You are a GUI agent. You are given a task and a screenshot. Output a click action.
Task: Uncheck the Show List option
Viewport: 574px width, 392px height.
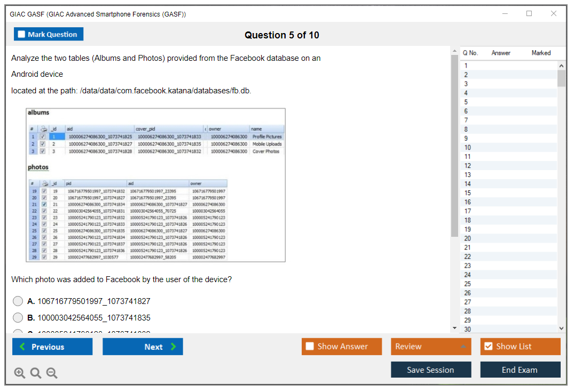488,347
